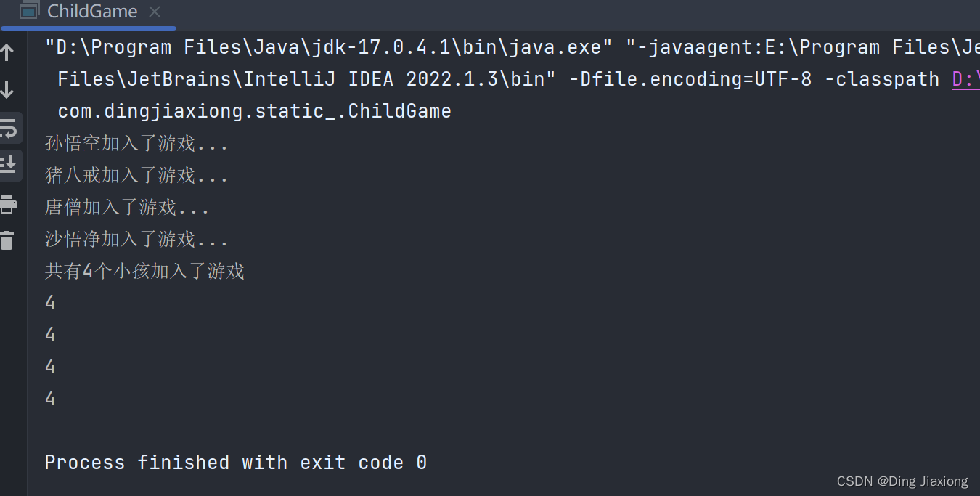Click the com.dingjiaxiong.static_.ChildGame class line

[254, 111]
